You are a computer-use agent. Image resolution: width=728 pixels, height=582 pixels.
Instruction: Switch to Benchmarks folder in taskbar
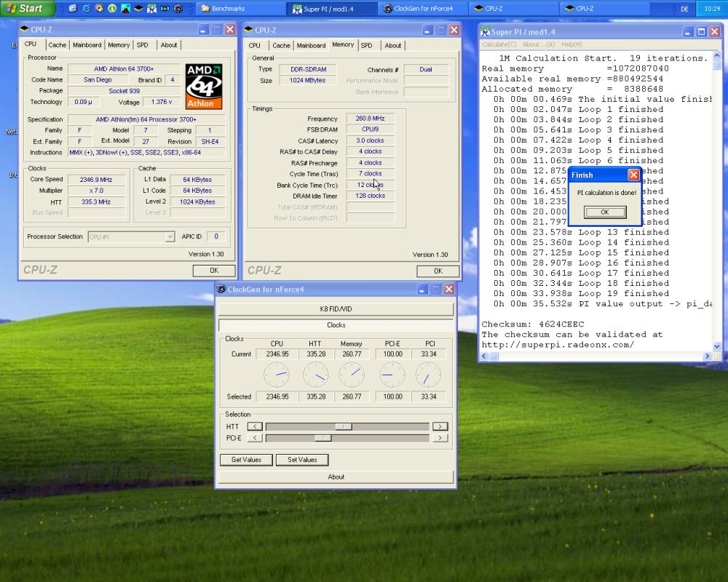(x=239, y=8)
